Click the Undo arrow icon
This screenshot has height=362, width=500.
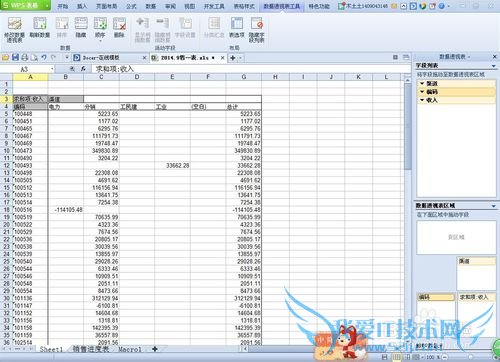(44, 58)
